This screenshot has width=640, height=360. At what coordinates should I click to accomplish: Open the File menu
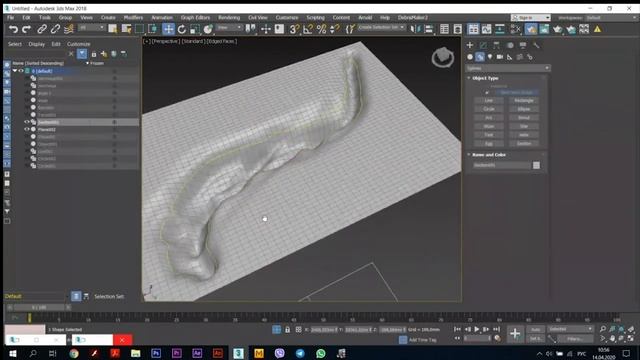(11, 18)
